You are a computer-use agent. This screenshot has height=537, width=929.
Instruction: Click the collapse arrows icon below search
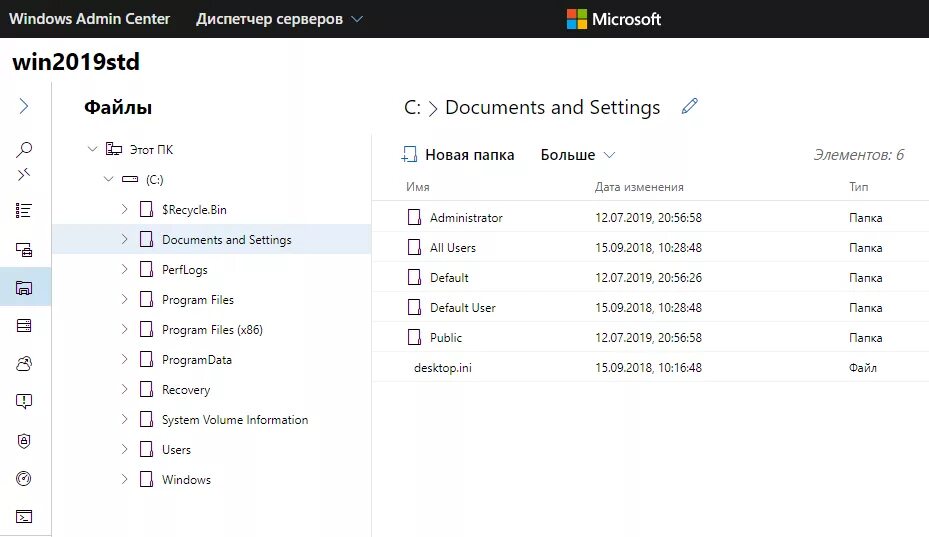coord(24,174)
